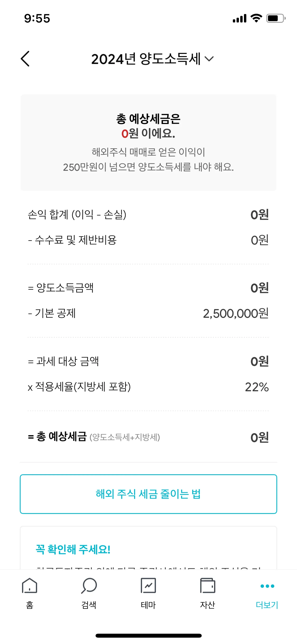This screenshot has width=297, height=644.
Task: Tap the 총 예상세금 total row
Action: pyautogui.click(x=148, y=437)
